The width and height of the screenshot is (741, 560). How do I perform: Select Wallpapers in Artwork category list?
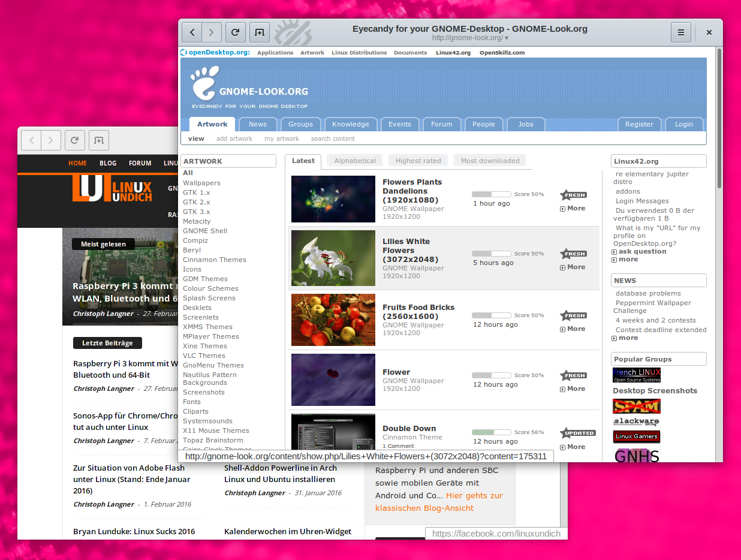tap(201, 183)
